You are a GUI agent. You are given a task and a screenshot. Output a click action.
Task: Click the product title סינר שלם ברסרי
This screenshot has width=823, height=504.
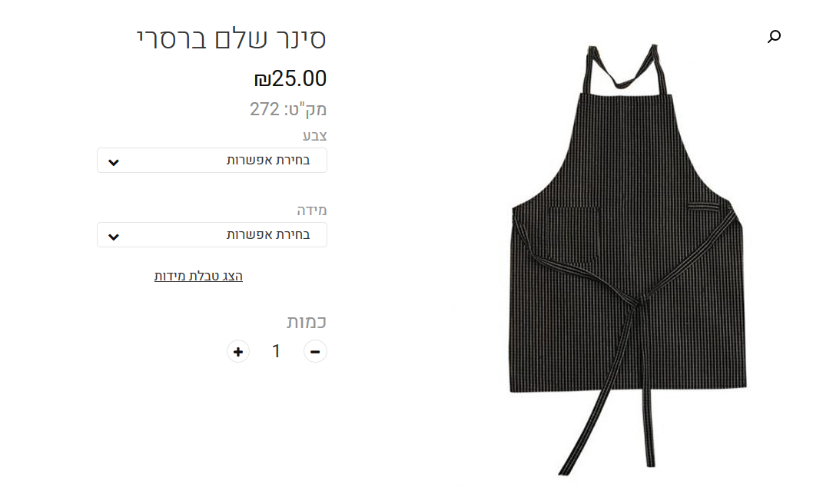pyautogui.click(x=231, y=39)
